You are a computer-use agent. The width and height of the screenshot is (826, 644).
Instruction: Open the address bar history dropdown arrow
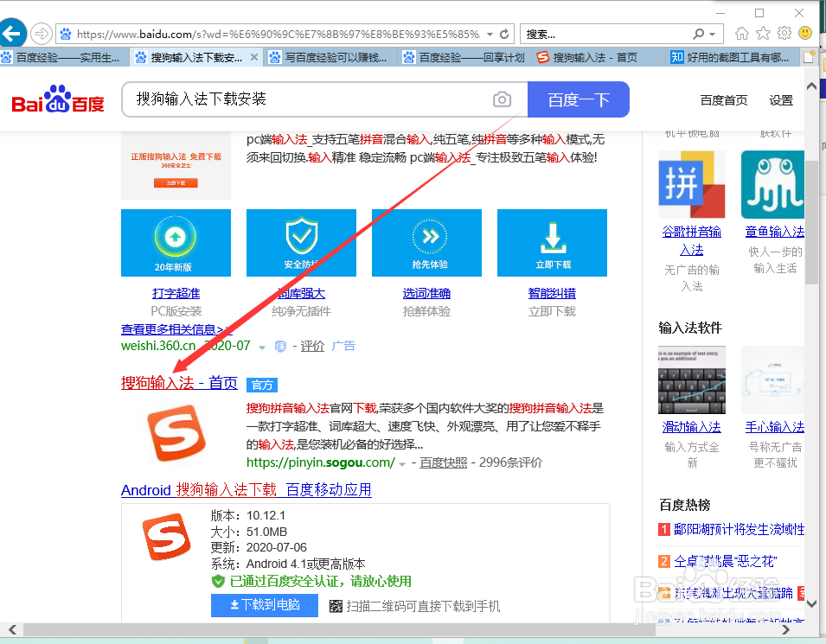[x=490, y=35]
